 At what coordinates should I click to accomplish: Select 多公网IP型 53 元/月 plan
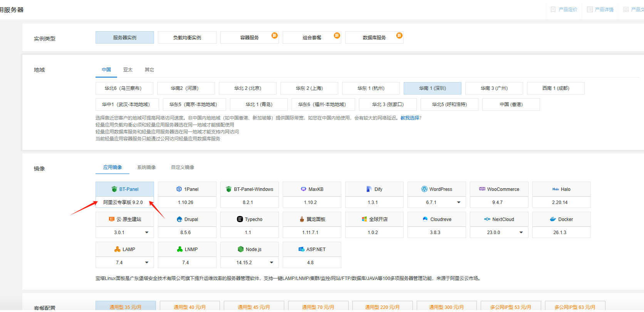coord(511,307)
